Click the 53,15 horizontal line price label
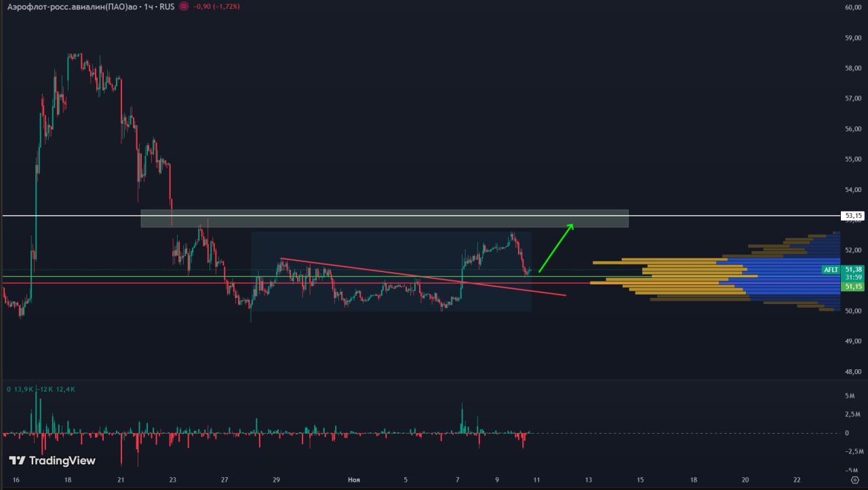Screen dimensions: 868x490 853,216
